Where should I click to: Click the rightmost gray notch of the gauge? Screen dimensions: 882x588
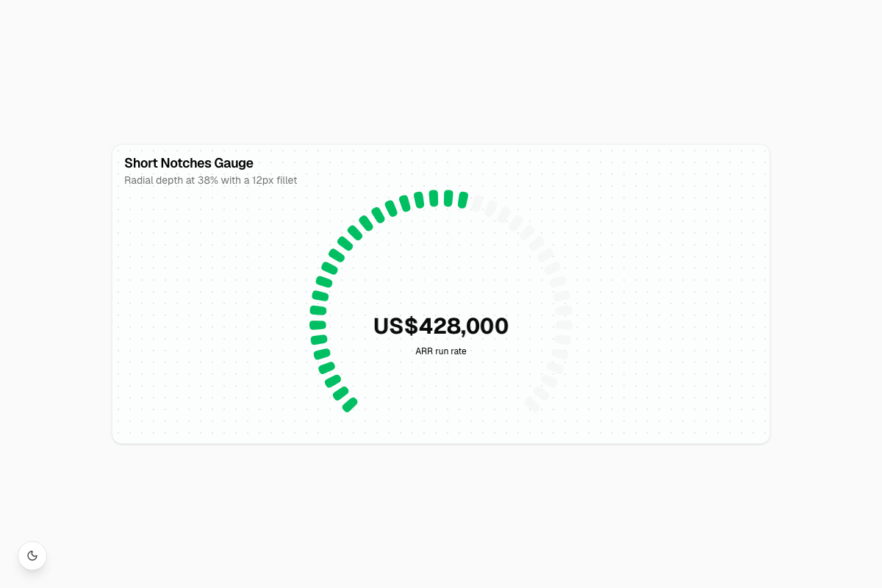coord(564,325)
